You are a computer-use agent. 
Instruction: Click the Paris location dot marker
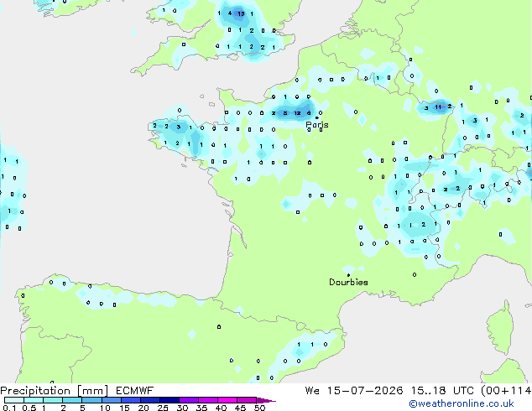point(317,117)
